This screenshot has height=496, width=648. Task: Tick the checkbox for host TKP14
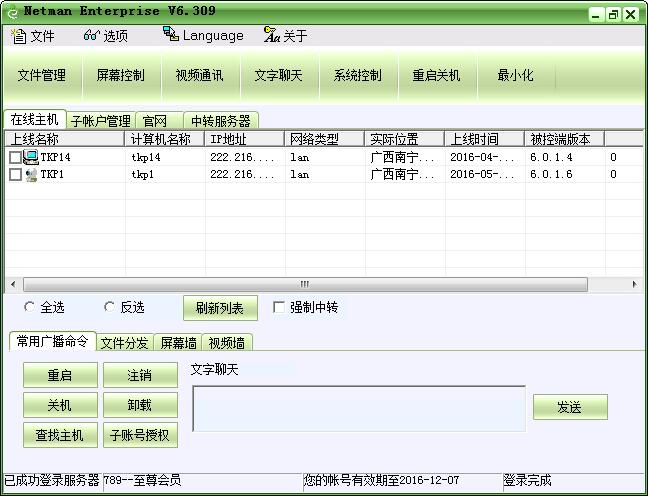coord(15,157)
